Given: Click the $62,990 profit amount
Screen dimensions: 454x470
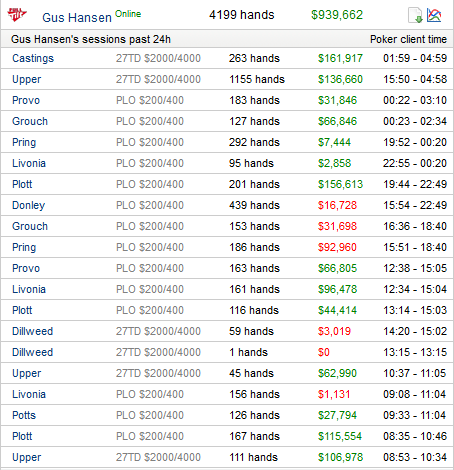Looking at the screenshot, I should (337, 373).
